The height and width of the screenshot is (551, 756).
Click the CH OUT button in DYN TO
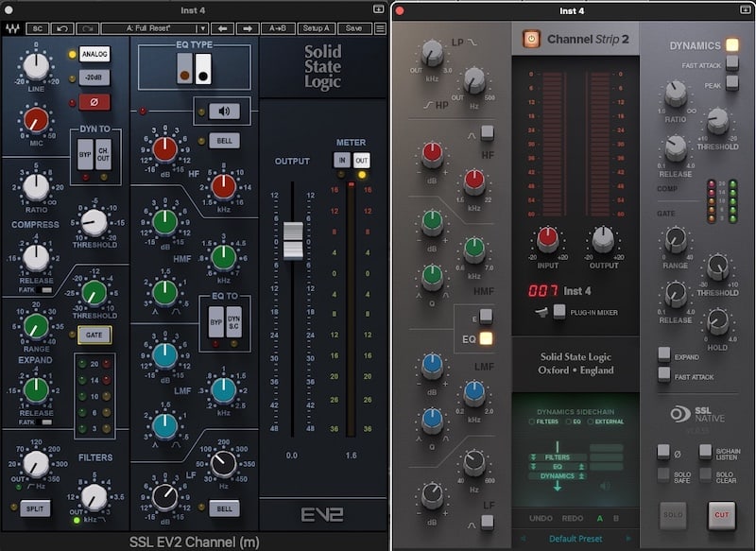(103, 154)
